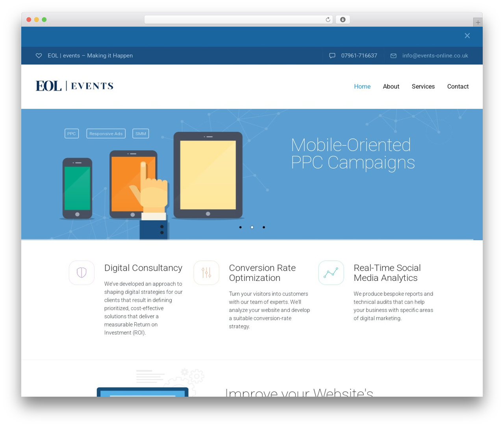The image size is (504, 427).
Task: Click the SMM tag in banner
Action: coord(141,134)
